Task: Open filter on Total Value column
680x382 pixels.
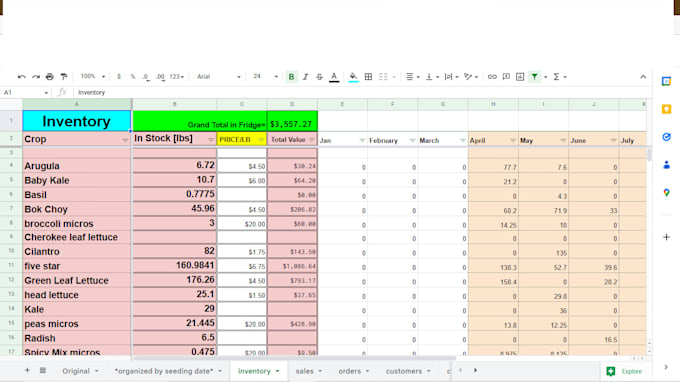Action: pyautogui.click(x=311, y=140)
